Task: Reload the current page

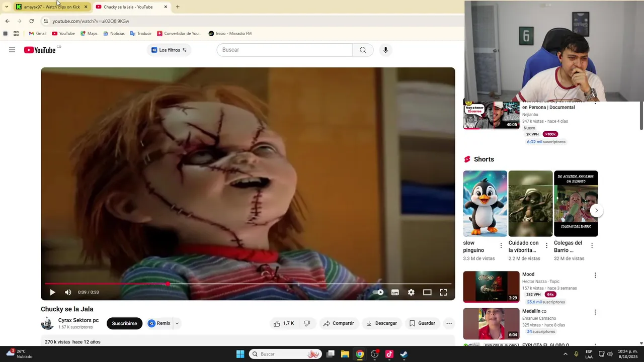Action: coord(31,21)
